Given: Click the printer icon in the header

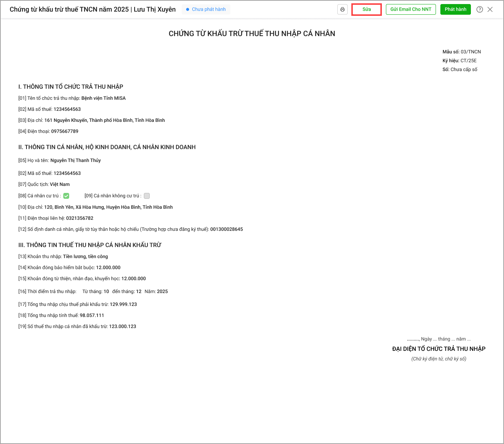Looking at the screenshot, I should coord(342,10).
